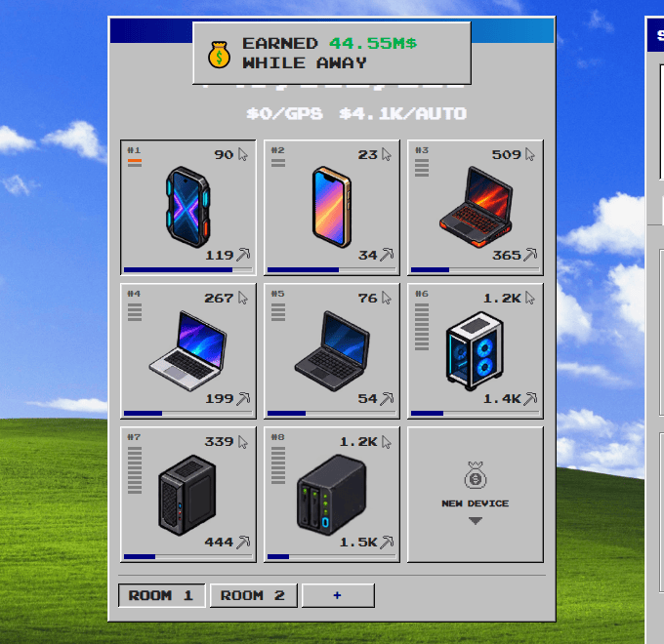
Task: Click the pickaxe icon next to 444
Action: tap(243, 542)
